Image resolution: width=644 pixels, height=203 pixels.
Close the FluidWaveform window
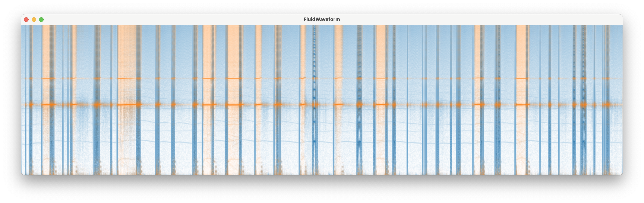coord(26,20)
